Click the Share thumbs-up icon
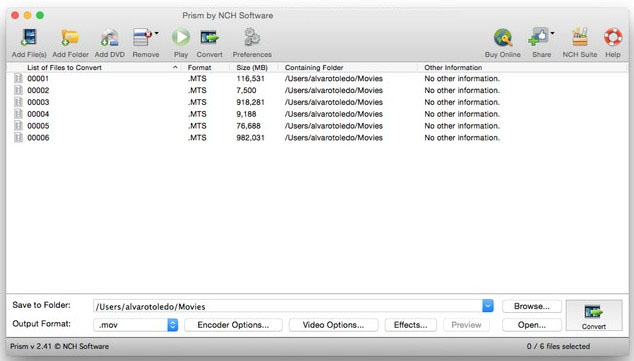 539,37
